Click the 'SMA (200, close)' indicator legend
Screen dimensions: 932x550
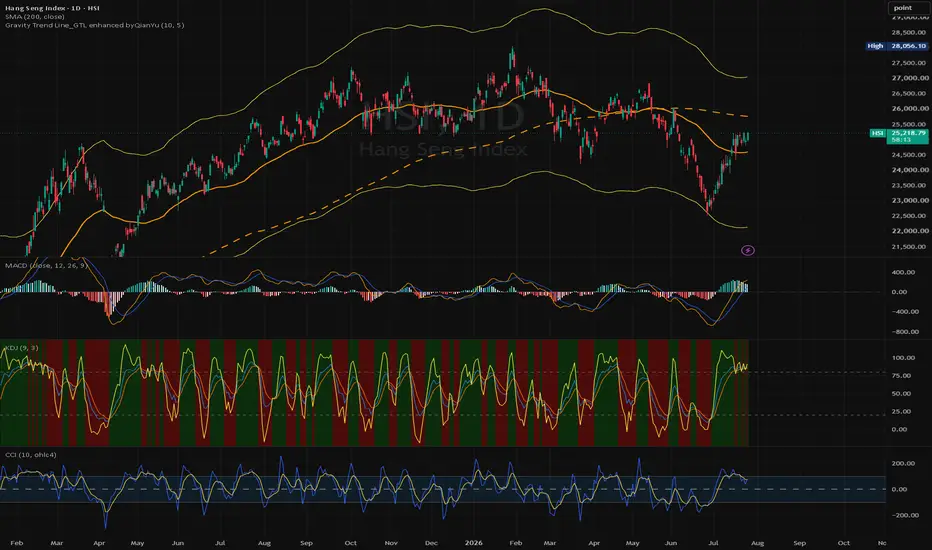click(x=34, y=17)
